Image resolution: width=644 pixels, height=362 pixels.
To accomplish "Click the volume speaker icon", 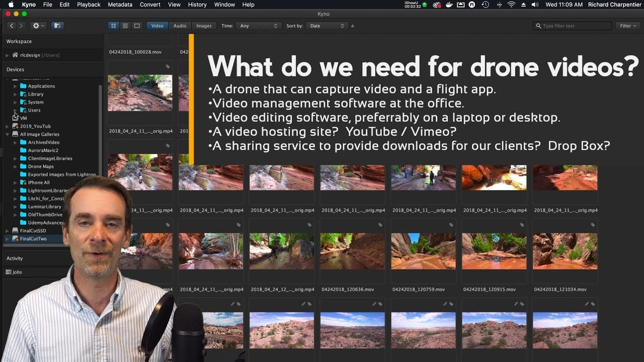I will pyautogui.click(x=535, y=5).
